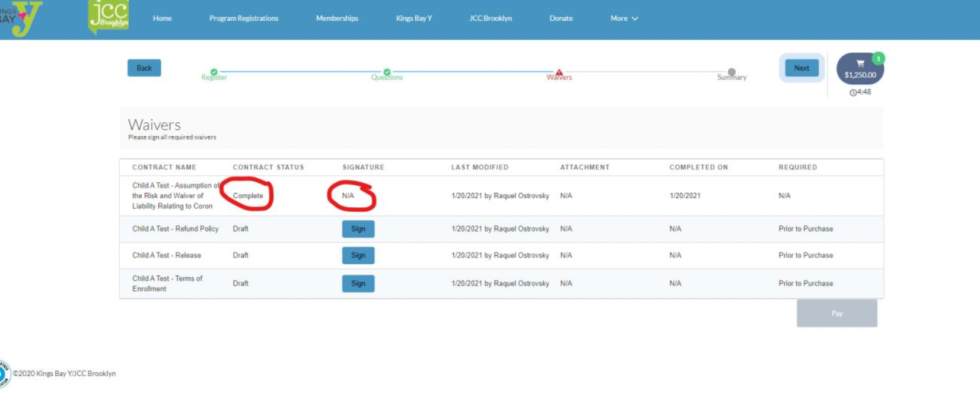The width and height of the screenshot is (980, 393).
Task: Click the Waivers page heading
Action: pyautogui.click(x=154, y=125)
